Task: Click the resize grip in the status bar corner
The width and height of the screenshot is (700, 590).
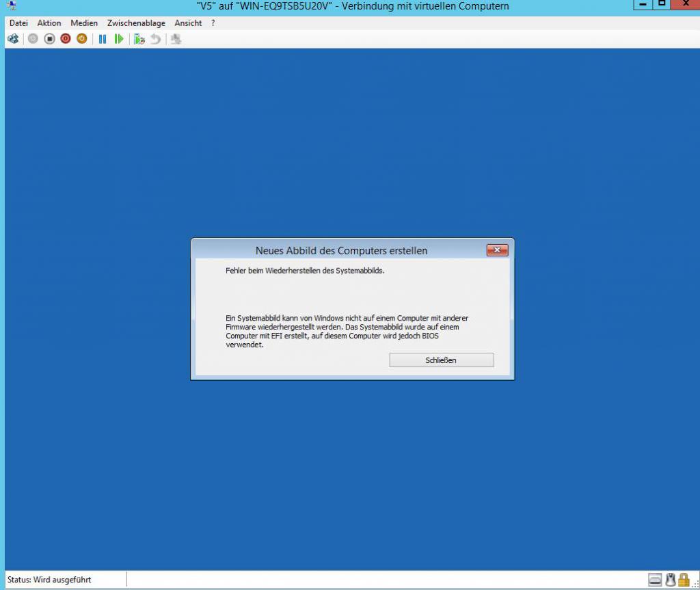Action: [x=695, y=583]
